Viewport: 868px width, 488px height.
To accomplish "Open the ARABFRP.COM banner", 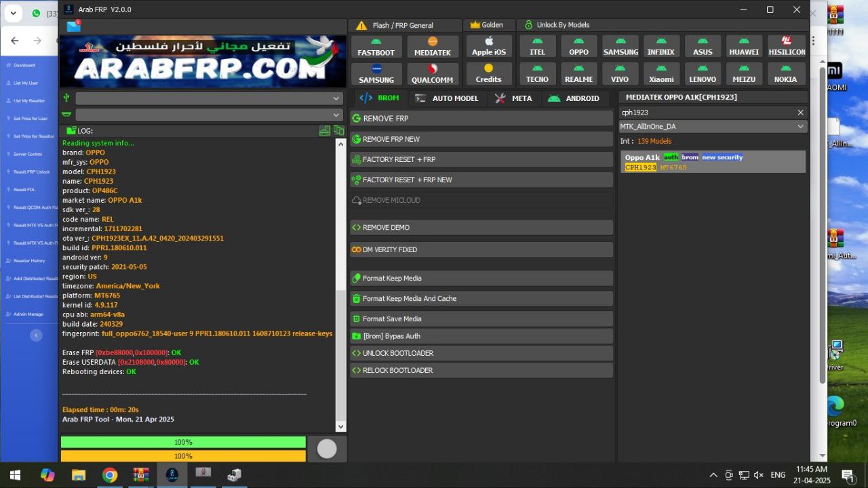I will pos(203,61).
